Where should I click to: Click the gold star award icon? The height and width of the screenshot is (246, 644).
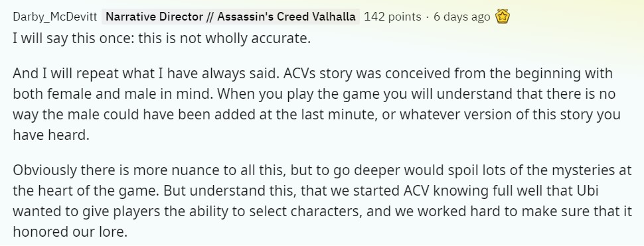pos(503,17)
